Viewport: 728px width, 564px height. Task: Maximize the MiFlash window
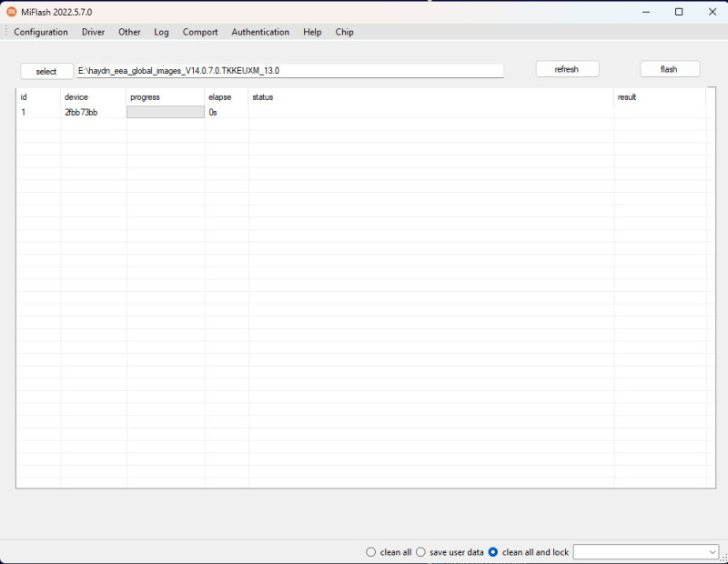point(679,12)
